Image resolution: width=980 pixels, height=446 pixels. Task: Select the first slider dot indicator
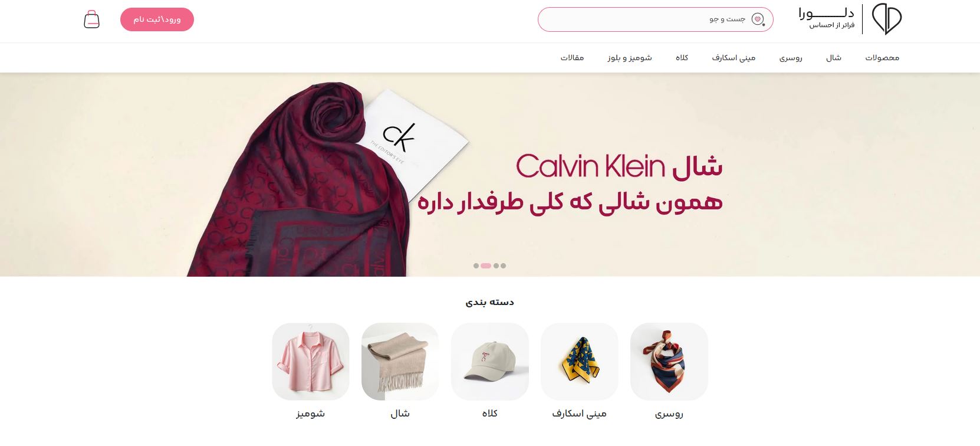tap(476, 265)
